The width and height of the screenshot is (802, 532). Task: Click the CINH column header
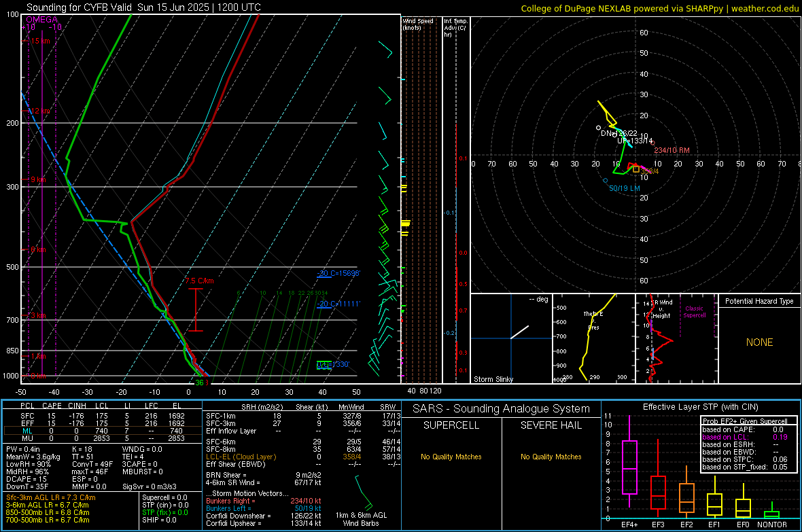pyautogui.click(x=77, y=406)
